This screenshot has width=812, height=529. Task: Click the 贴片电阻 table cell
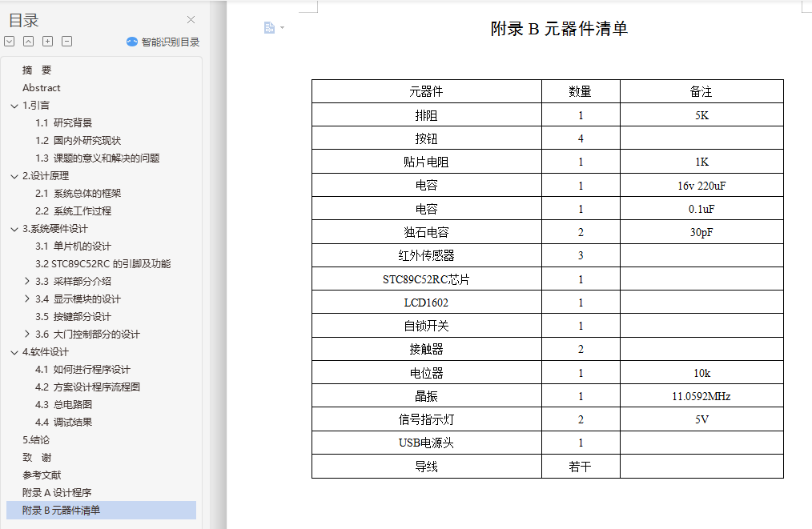click(427, 162)
